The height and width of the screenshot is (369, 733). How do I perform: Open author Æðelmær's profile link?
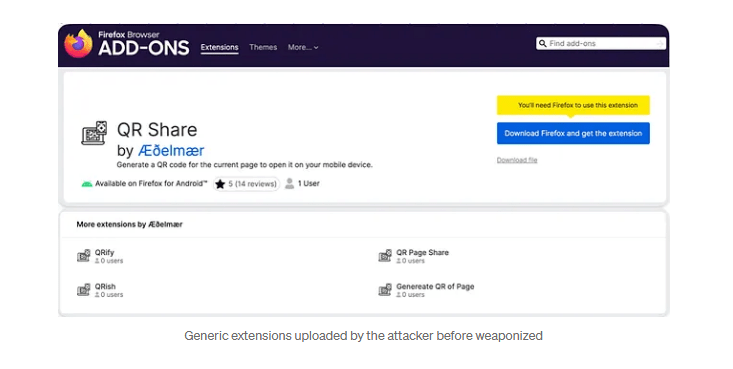tap(171, 151)
